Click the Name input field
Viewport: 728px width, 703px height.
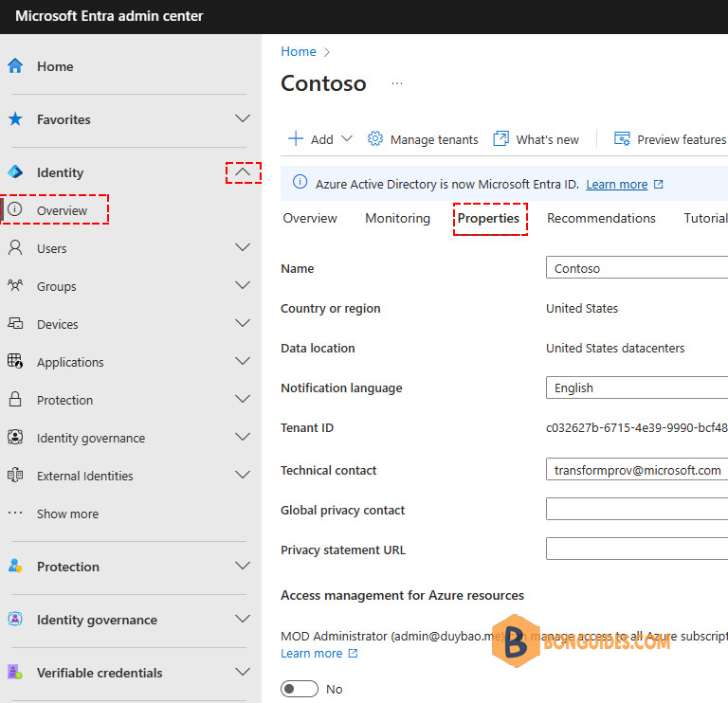pos(637,267)
